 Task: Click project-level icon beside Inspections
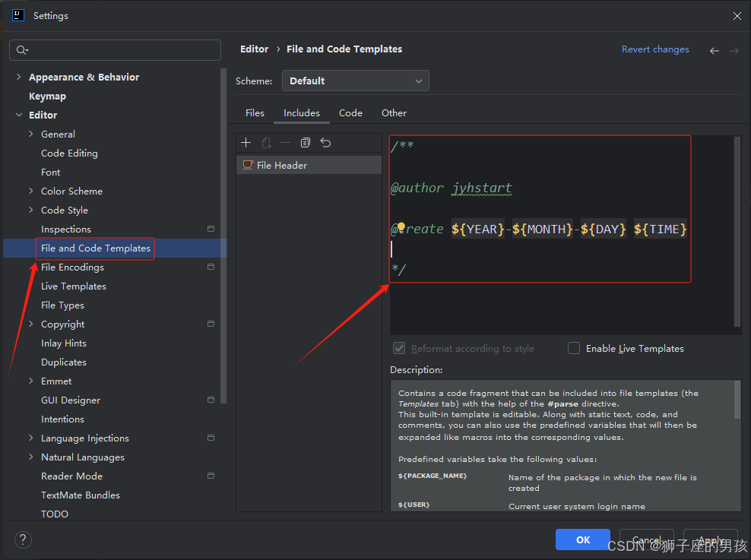coord(211,229)
